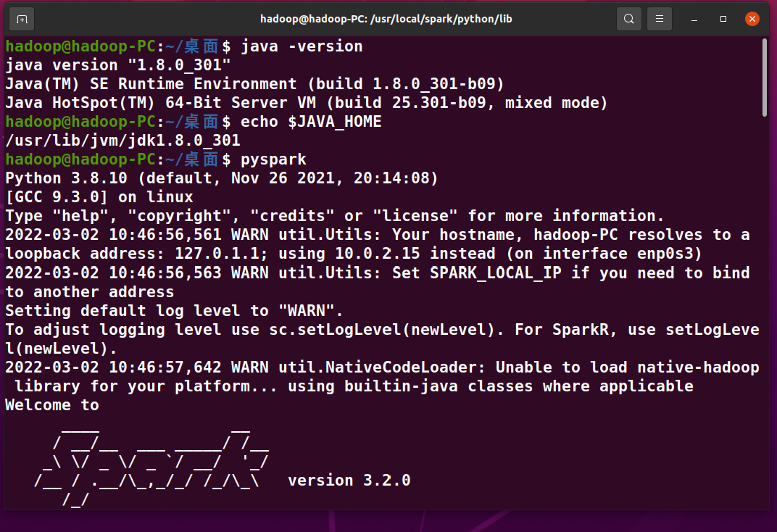Click the 'Java(TM) SE Runtime Environment' line
Screen dimensions: 777x532
(254, 84)
